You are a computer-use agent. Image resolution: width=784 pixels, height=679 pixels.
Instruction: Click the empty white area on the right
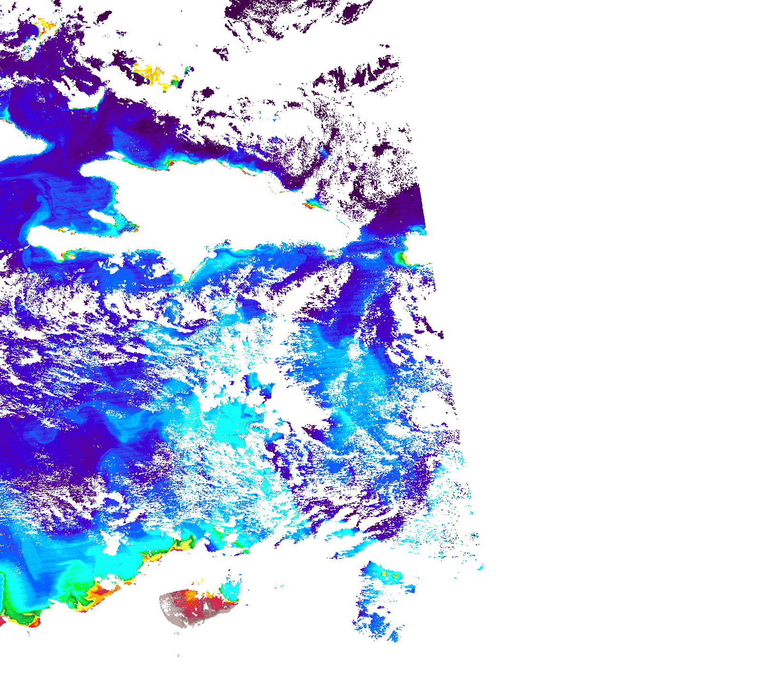[618, 285]
